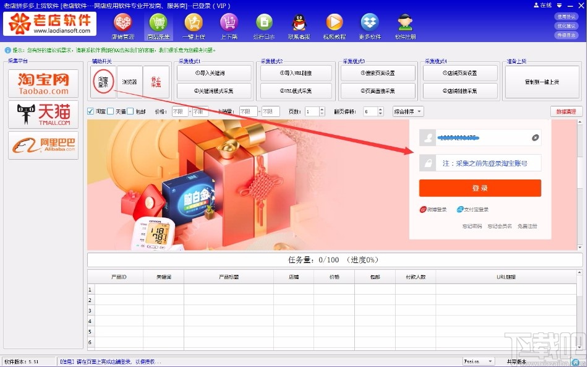Click the orange 登录 login button
Screen dimensions: 588x367
coord(480,188)
